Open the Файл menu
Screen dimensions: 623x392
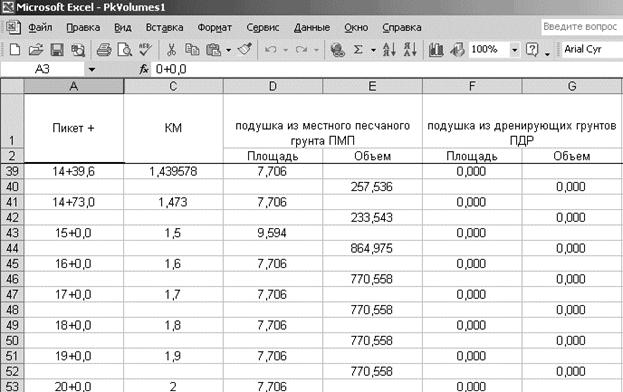[x=40, y=27]
